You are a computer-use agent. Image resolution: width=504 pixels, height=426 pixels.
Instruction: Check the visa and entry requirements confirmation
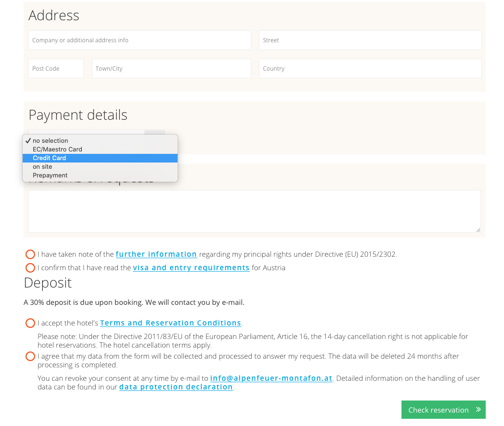(x=30, y=268)
